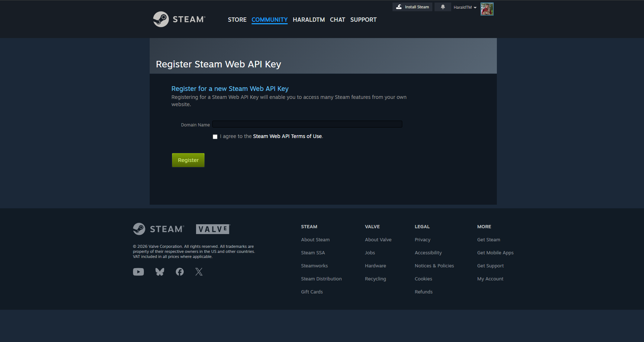Open the Steam Web API Terms of Use
The width and height of the screenshot is (644, 342).
click(287, 136)
